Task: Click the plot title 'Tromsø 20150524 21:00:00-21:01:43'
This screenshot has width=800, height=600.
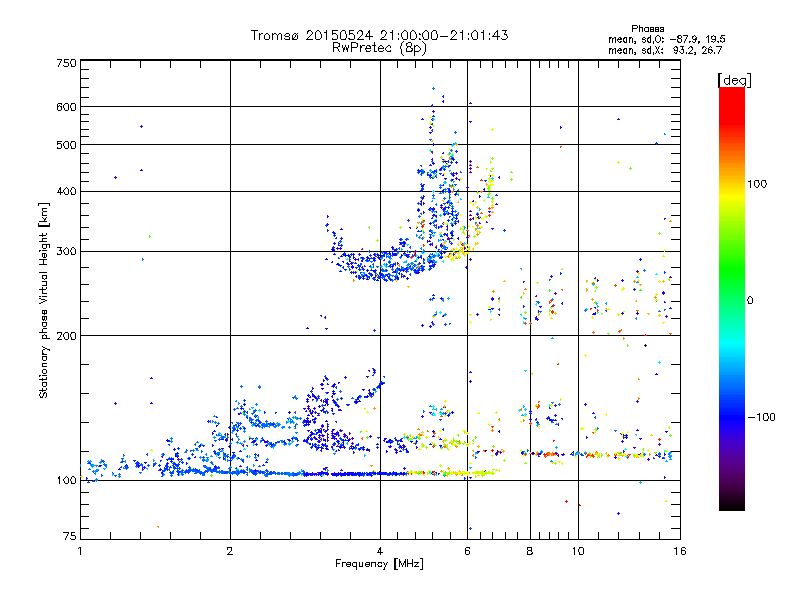Action: pyautogui.click(x=379, y=35)
